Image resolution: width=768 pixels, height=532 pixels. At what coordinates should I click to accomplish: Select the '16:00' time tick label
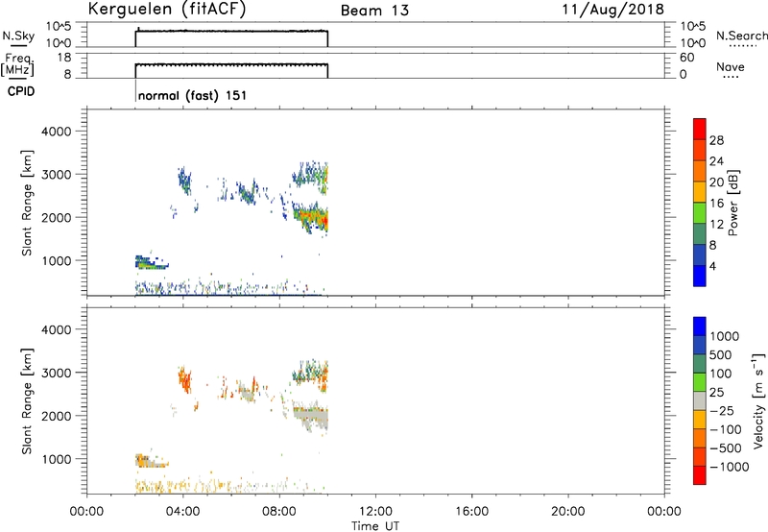471,512
